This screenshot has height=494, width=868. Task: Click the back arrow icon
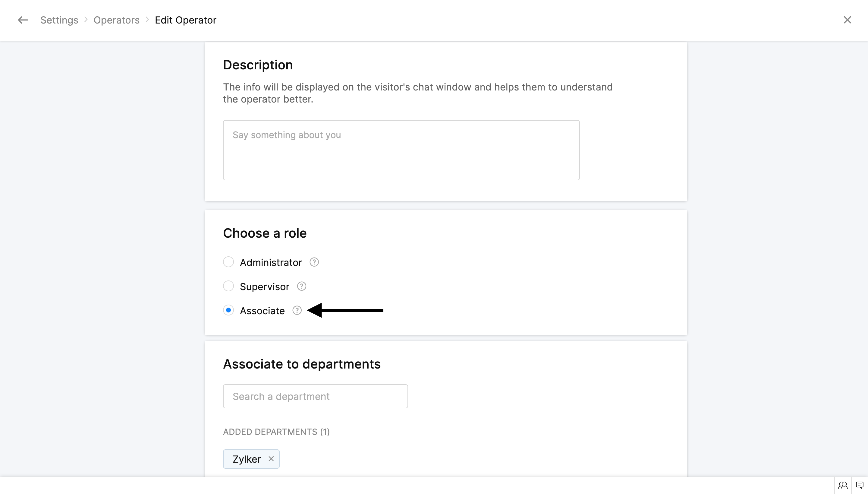point(23,20)
